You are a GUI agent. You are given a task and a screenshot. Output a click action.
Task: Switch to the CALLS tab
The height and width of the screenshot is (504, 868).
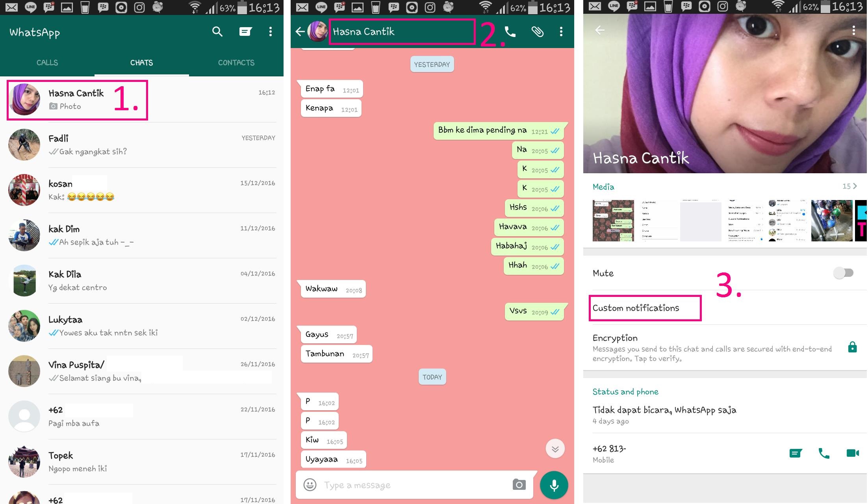pyautogui.click(x=47, y=63)
